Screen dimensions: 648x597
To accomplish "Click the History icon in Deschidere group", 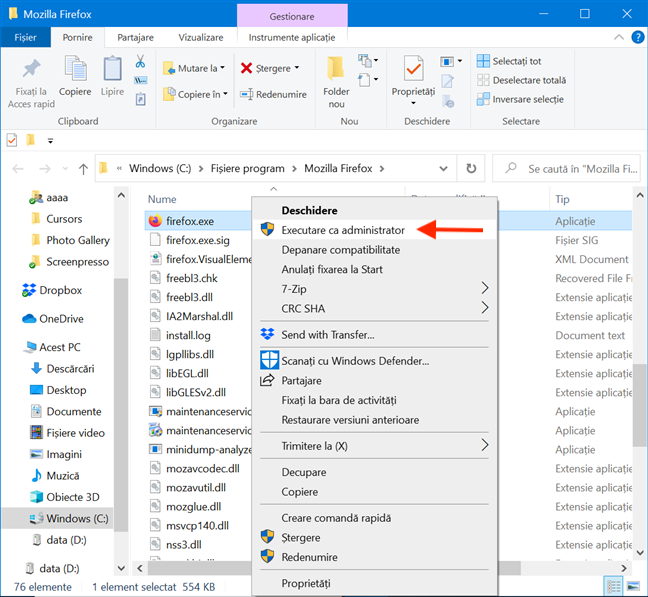I will (448, 101).
